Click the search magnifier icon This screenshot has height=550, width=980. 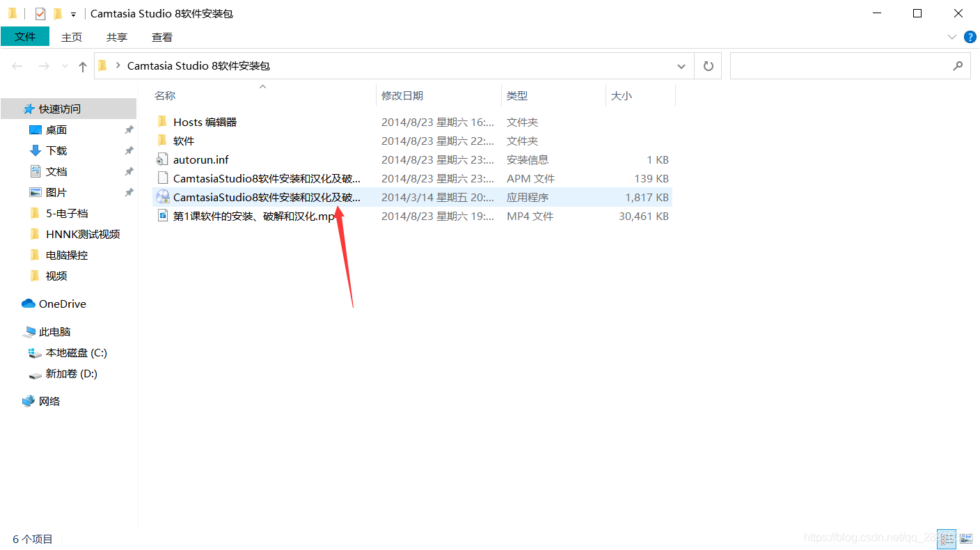click(958, 66)
